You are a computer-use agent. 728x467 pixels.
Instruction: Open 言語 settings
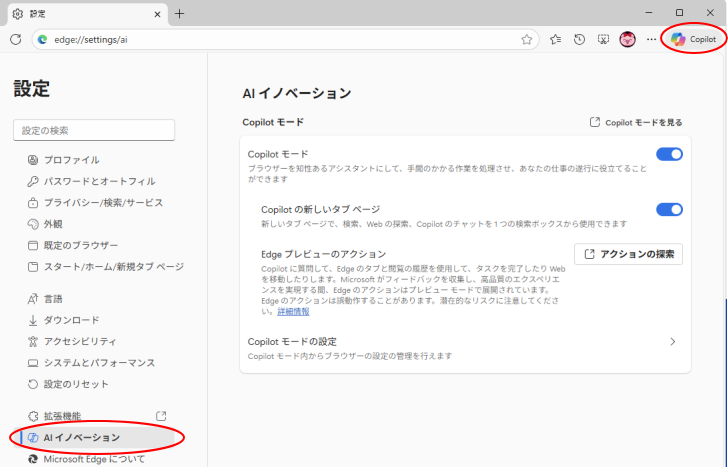point(45,299)
